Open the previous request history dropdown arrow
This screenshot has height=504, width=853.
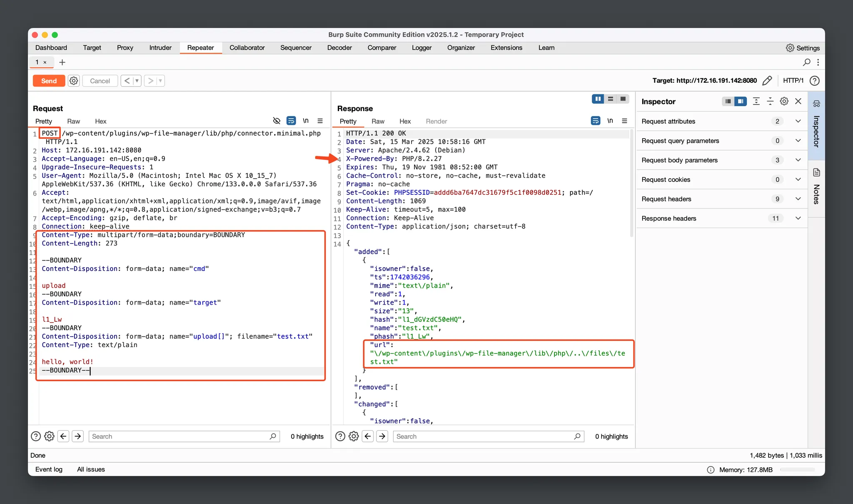(x=137, y=81)
